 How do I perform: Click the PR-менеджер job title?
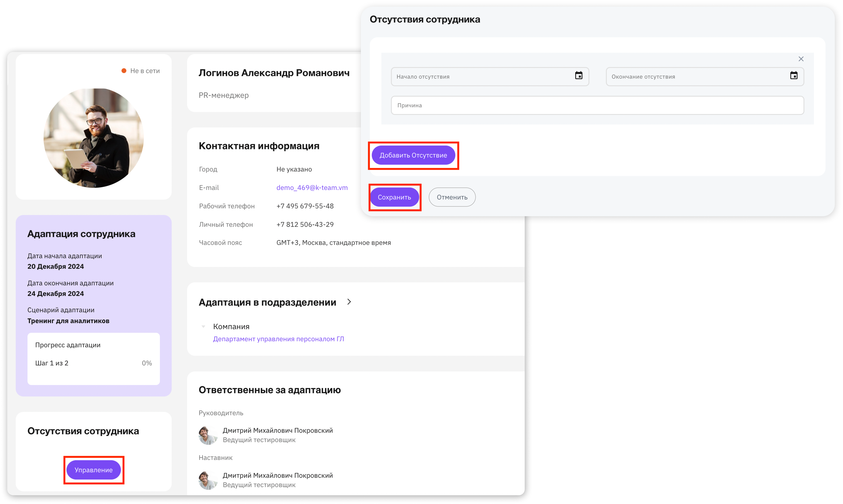point(223,95)
